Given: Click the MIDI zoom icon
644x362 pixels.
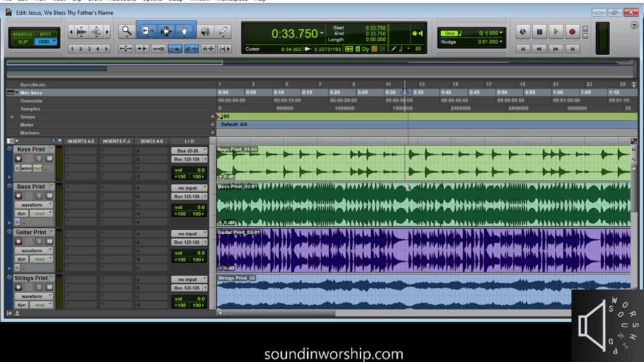Looking at the screenshot, I should [x=96, y=32].
